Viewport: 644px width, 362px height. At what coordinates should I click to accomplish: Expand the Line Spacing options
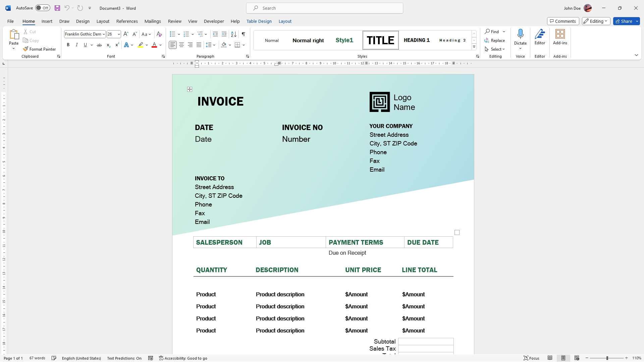coord(214,45)
